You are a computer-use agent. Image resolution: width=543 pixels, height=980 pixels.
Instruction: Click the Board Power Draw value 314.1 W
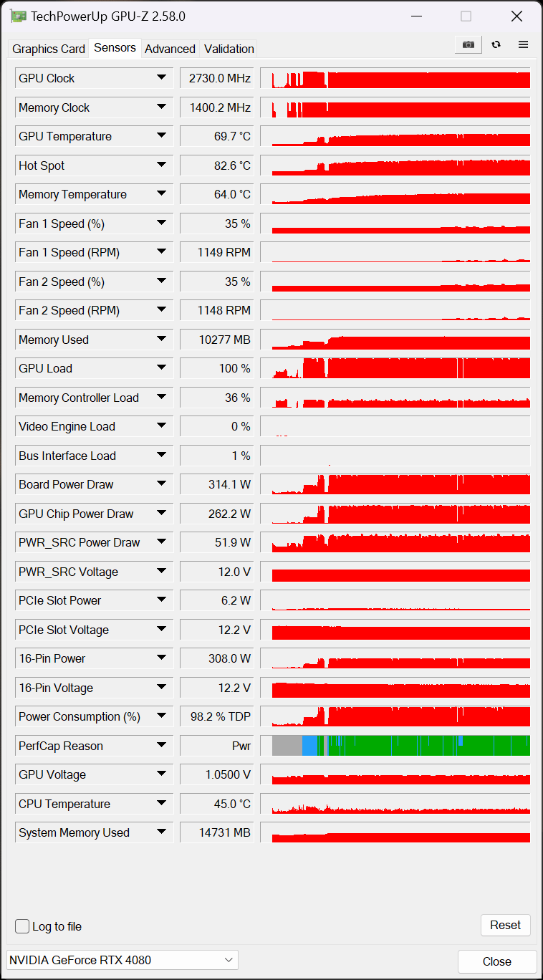click(x=217, y=484)
